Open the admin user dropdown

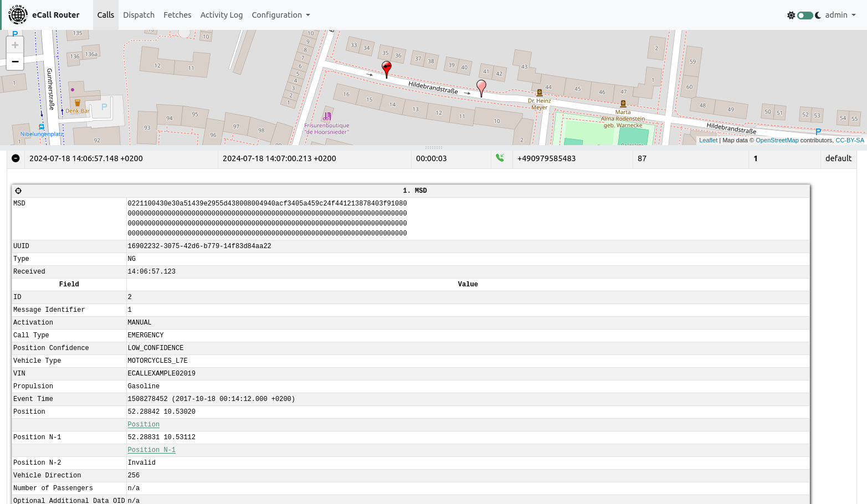(x=840, y=15)
